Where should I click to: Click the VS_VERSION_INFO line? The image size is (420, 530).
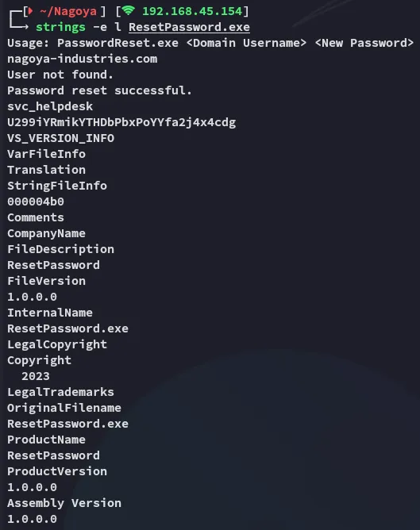click(x=61, y=138)
